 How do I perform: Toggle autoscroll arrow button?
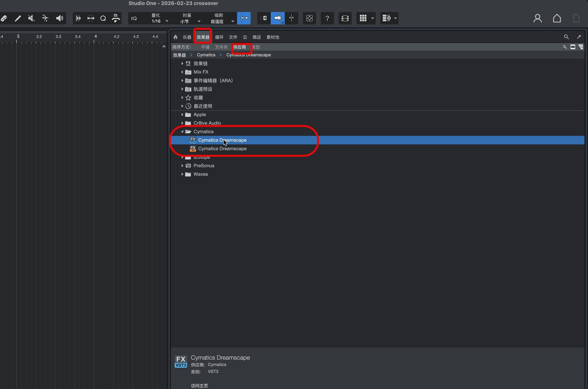[277, 18]
